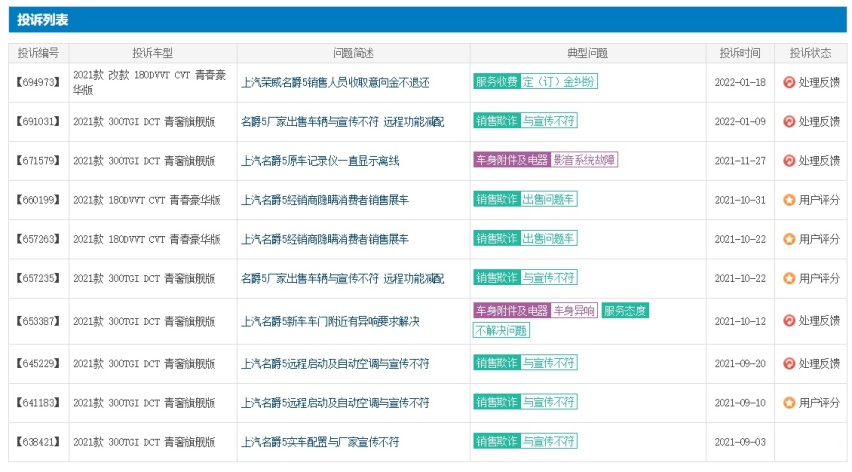Click 销售欺诈 tag in row 691031

point(497,121)
